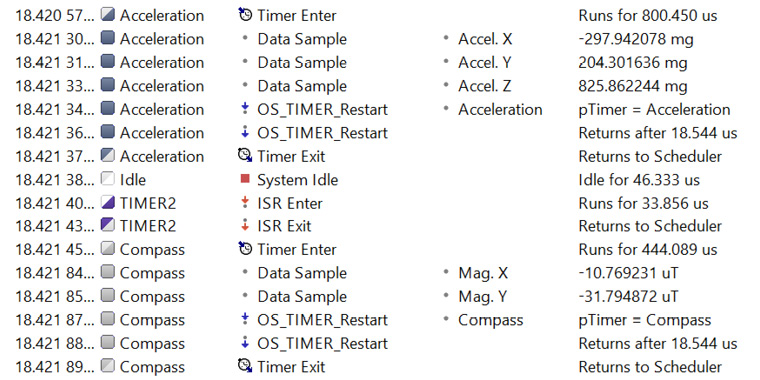Select the Accel. Z data sample row

click(x=380, y=86)
